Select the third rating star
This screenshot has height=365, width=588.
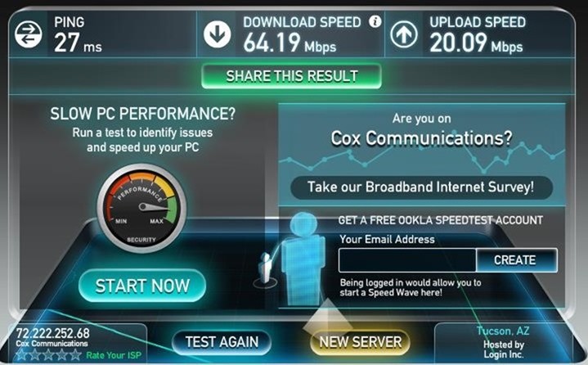[48, 354]
